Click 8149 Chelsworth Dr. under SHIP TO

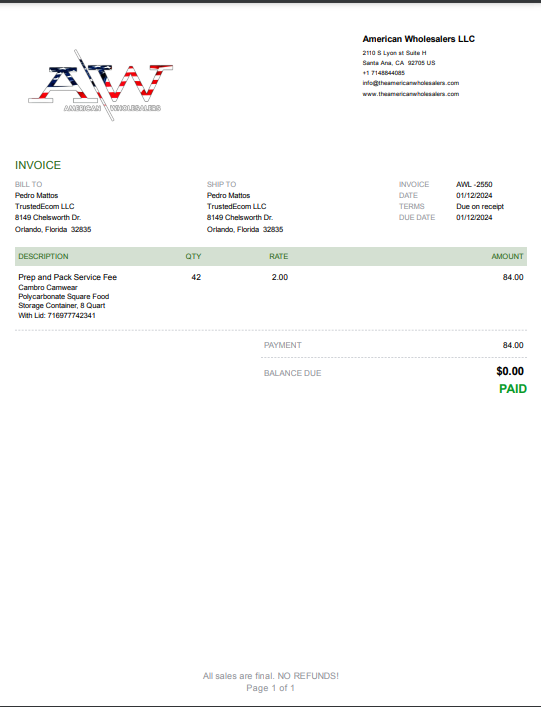coord(240,217)
